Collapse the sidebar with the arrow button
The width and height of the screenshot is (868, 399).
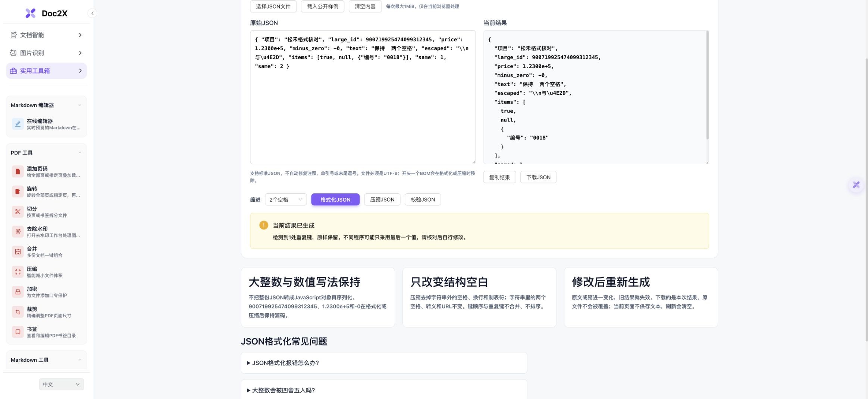(x=92, y=13)
